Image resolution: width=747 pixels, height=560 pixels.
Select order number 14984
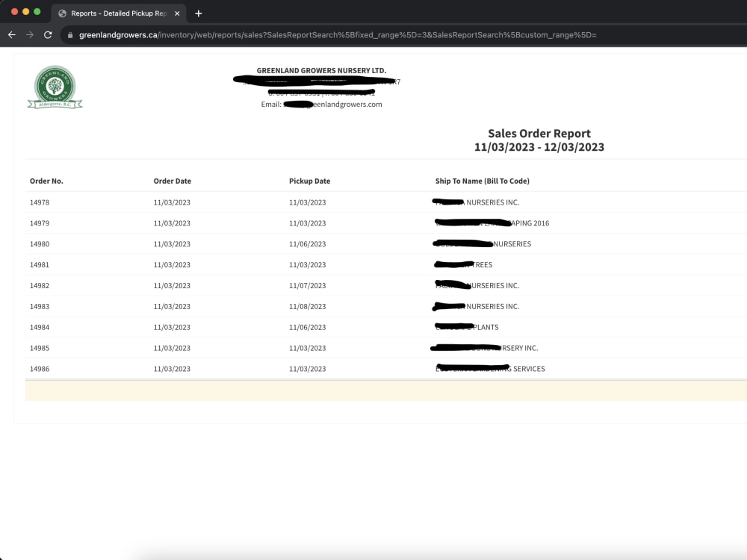40,327
